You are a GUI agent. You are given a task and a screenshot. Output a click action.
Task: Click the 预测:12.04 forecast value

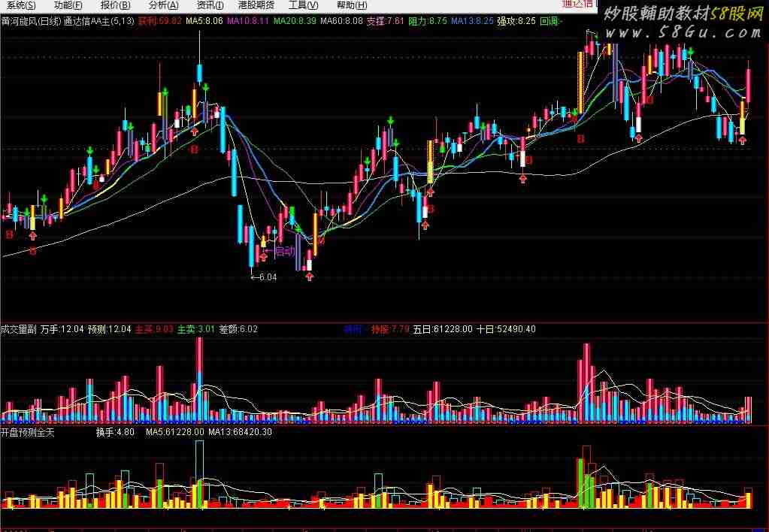pos(109,329)
